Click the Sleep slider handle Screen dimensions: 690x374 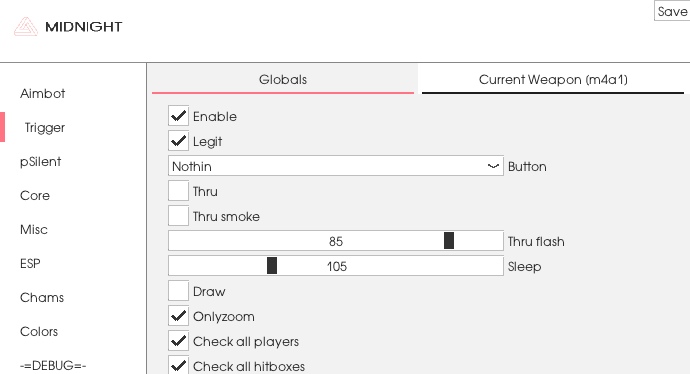(272, 266)
